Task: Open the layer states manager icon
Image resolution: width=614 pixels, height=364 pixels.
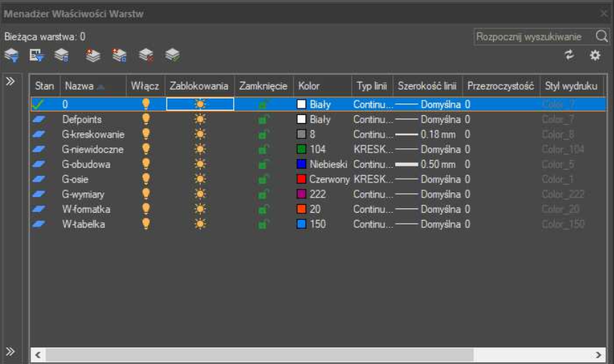Action: point(62,55)
